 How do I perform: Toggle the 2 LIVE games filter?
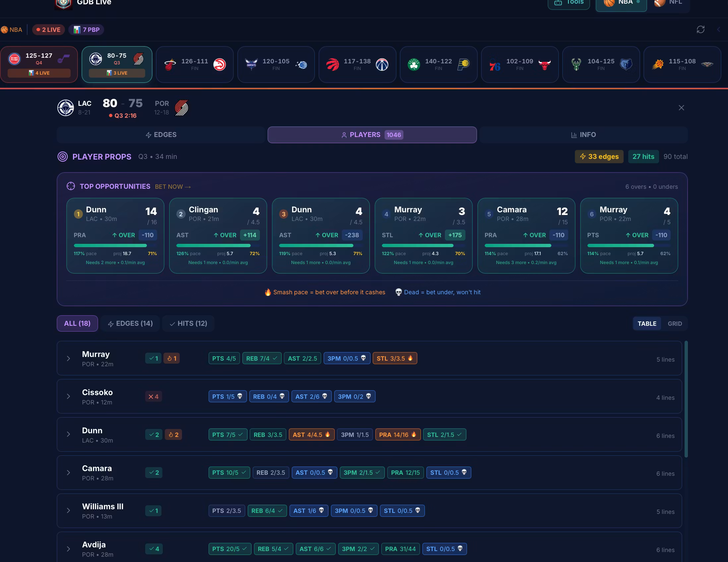49,30
